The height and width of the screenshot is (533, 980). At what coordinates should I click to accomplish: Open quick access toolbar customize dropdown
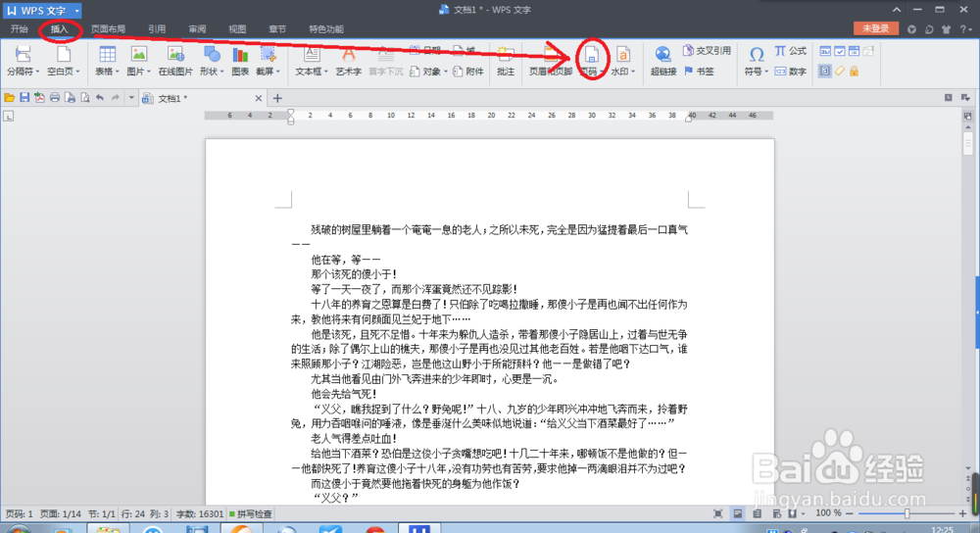[131, 97]
